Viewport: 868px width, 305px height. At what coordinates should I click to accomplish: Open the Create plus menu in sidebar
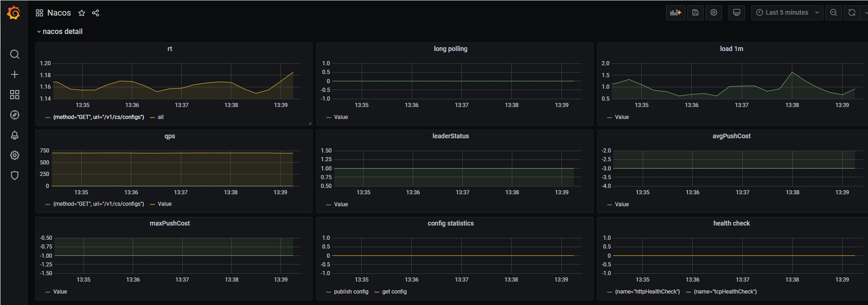[15, 74]
